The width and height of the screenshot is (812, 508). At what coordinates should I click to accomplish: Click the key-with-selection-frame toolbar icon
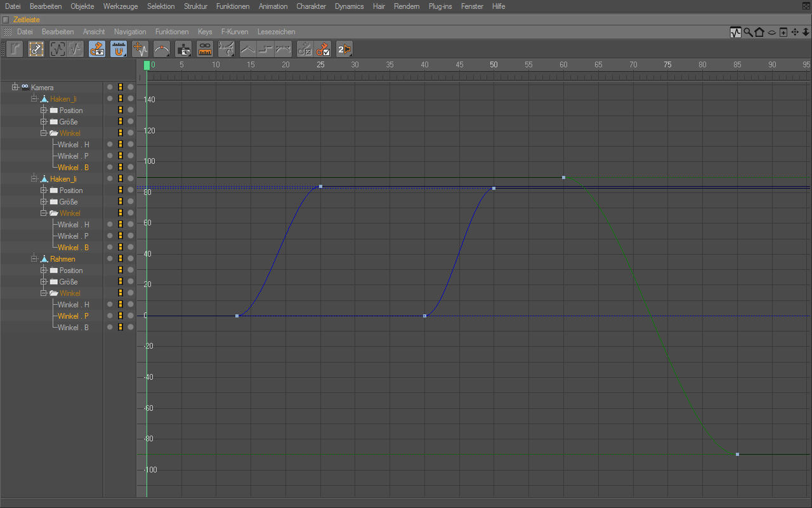pyautogui.click(x=36, y=49)
